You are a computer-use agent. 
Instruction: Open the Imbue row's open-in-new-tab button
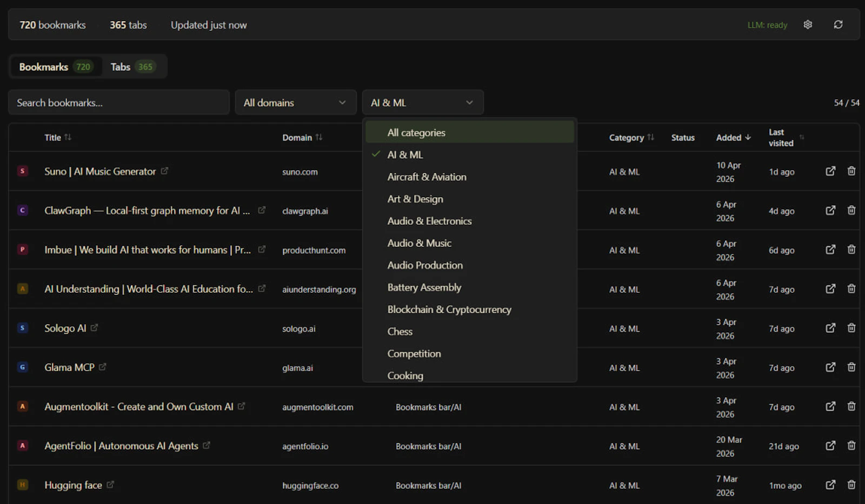830,250
